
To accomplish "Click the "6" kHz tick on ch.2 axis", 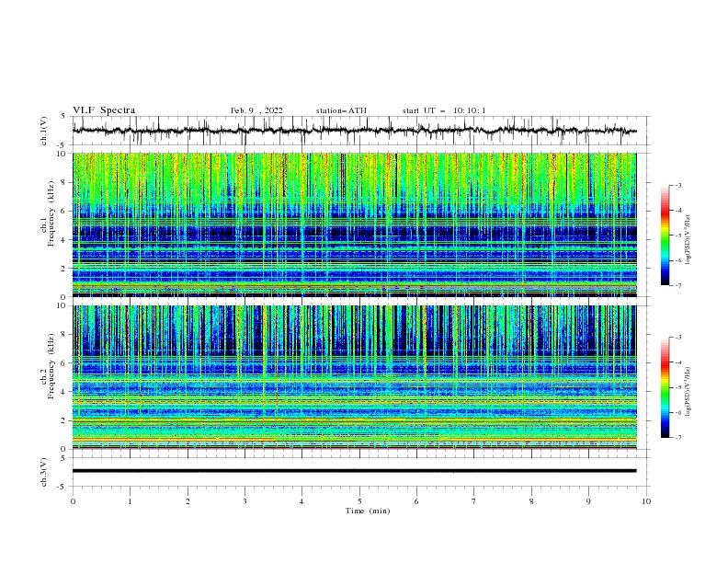I will (x=64, y=363).
